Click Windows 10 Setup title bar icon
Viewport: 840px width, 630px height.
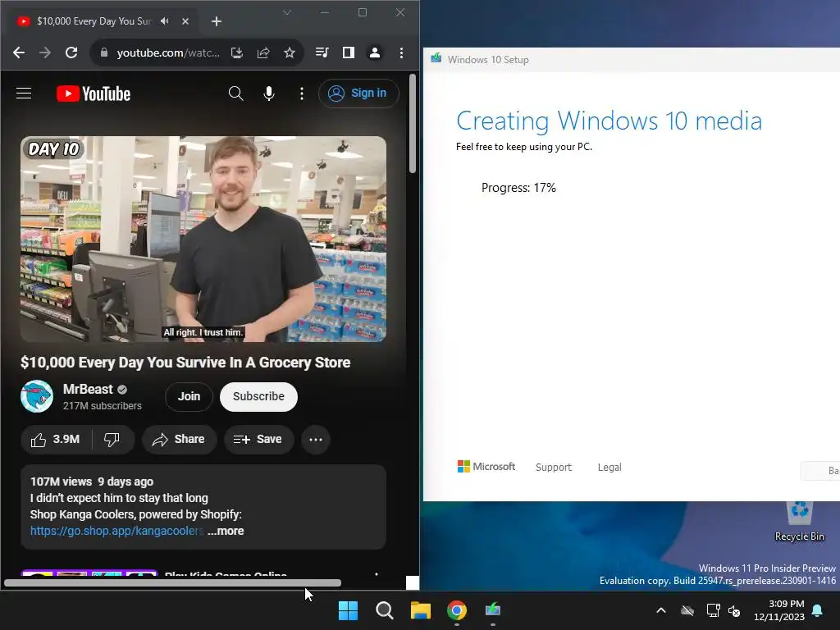(x=436, y=58)
